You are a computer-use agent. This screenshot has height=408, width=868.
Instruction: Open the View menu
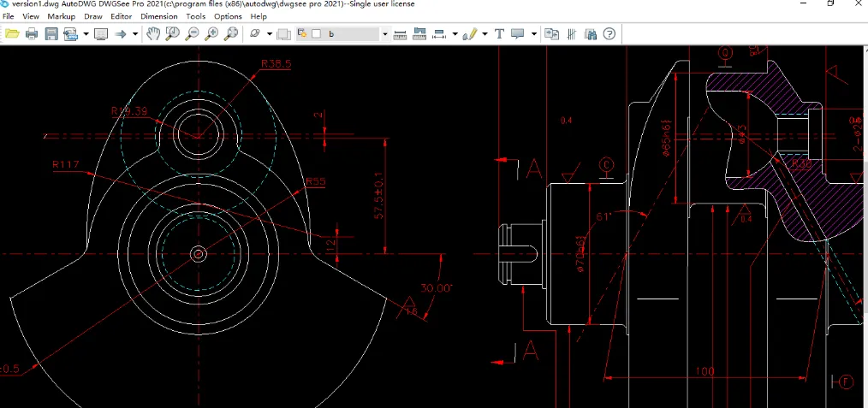(x=31, y=16)
